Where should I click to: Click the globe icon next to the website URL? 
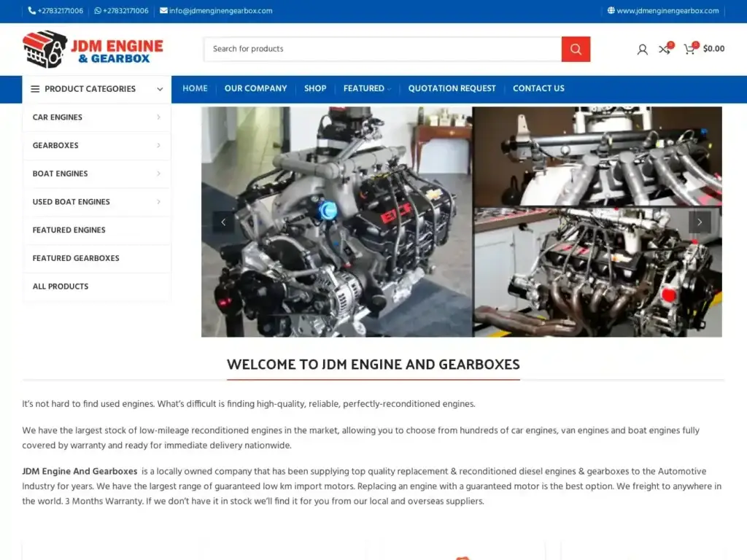click(610, 11)
